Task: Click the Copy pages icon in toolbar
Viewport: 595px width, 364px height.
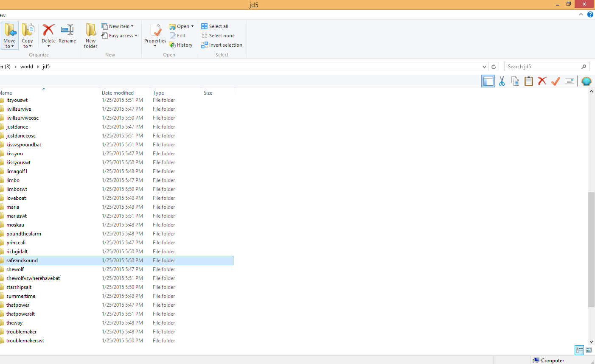Action: tap(515, 81)
